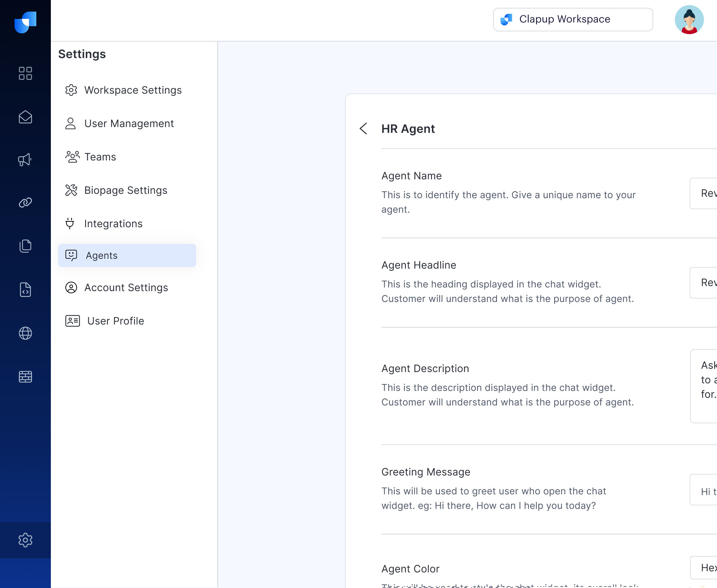Open the Clapup Workspace selector

573,20
